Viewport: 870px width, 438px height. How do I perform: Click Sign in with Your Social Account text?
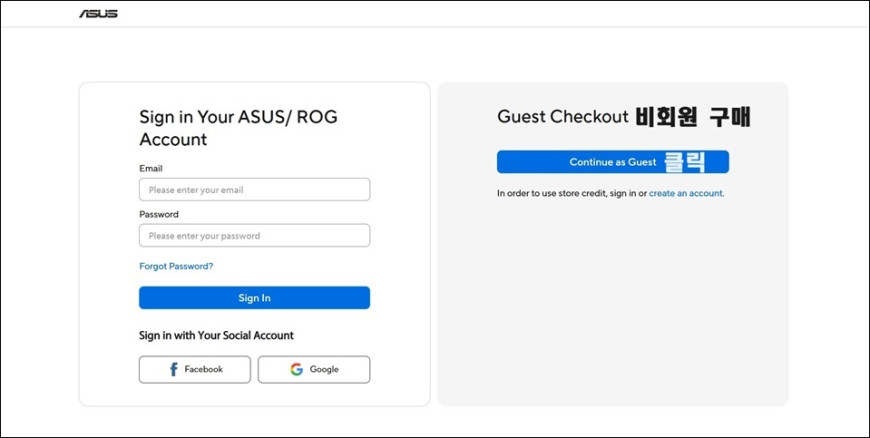216,335
